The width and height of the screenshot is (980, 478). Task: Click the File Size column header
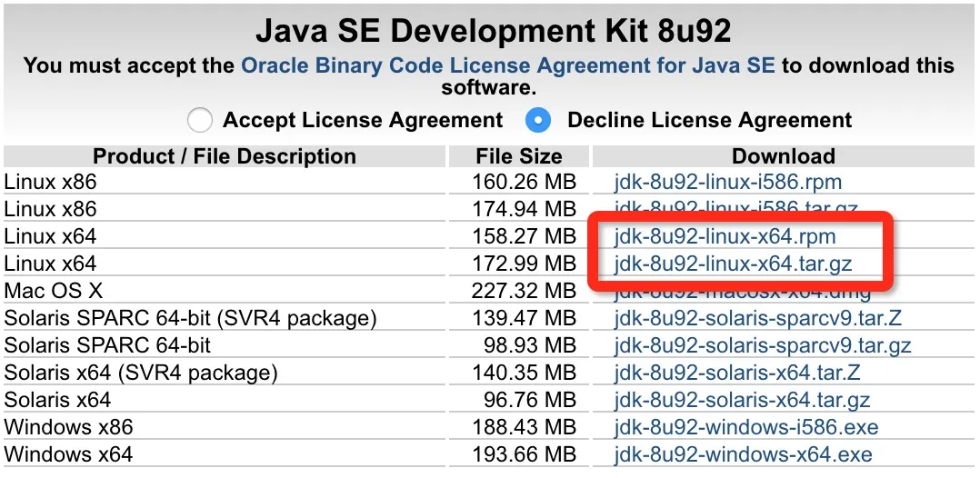tap(519, 156)
